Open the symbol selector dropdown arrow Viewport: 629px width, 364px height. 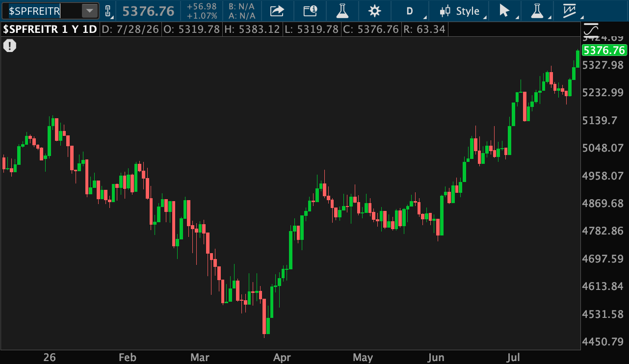click(90, 11)
